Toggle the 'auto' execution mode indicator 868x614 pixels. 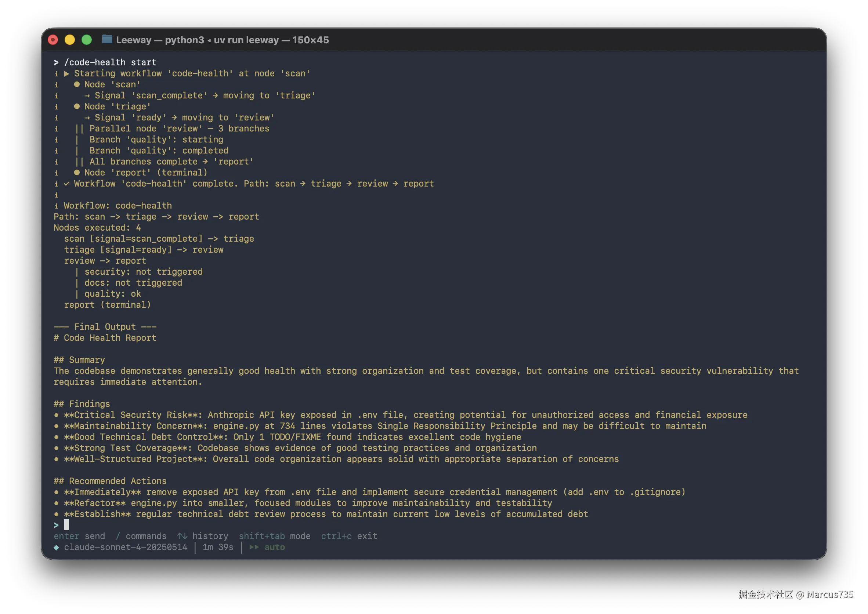pos(275,547)
